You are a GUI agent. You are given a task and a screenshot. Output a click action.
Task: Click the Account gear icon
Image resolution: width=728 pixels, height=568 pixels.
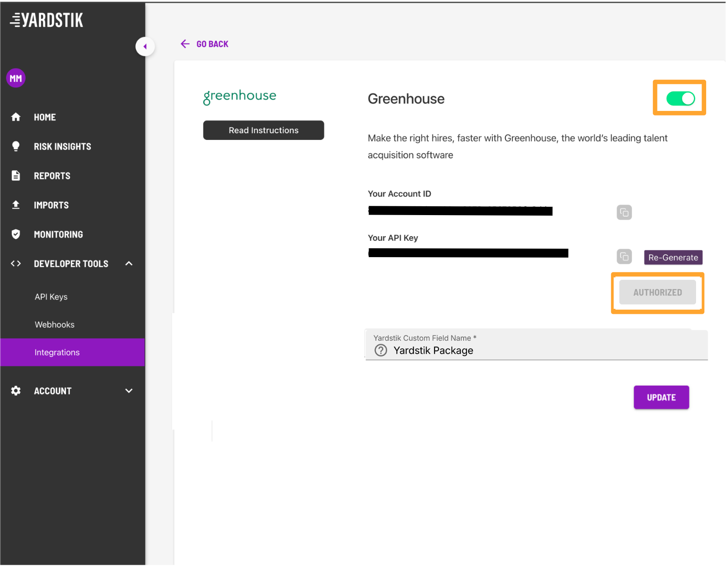(x=16, y=391)
